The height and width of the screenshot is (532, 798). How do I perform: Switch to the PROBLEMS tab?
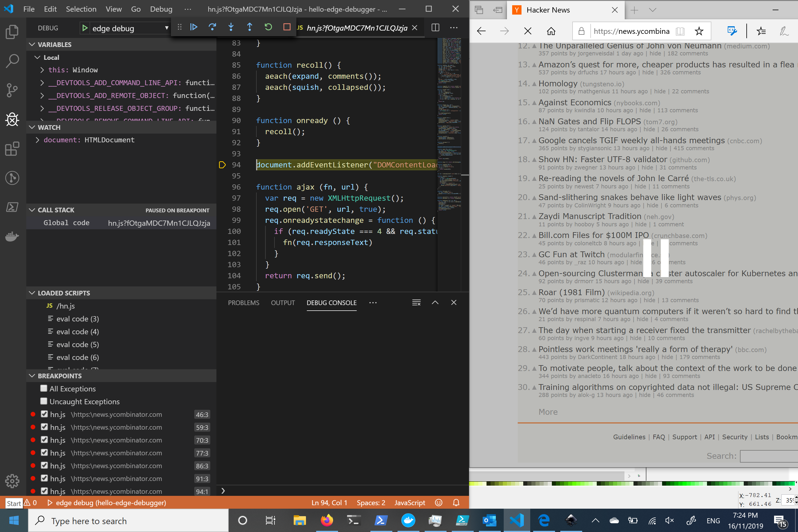pyautogui.click(x=244, y=303)
